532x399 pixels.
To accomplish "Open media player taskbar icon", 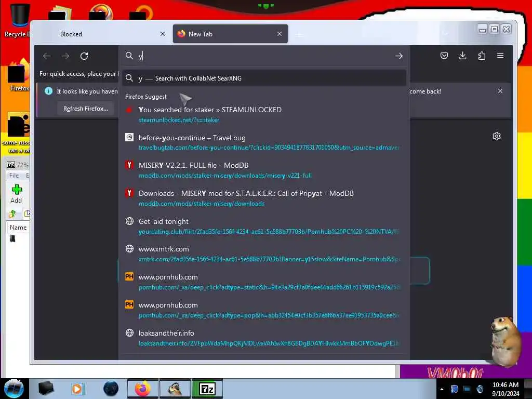I will click(x=77, y=389).
